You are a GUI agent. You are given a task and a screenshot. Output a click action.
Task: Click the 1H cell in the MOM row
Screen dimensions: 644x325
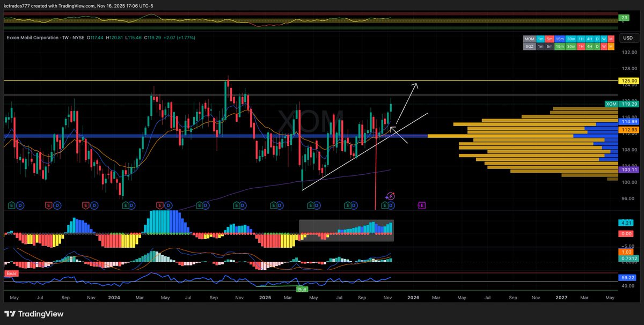coord(580,39)
